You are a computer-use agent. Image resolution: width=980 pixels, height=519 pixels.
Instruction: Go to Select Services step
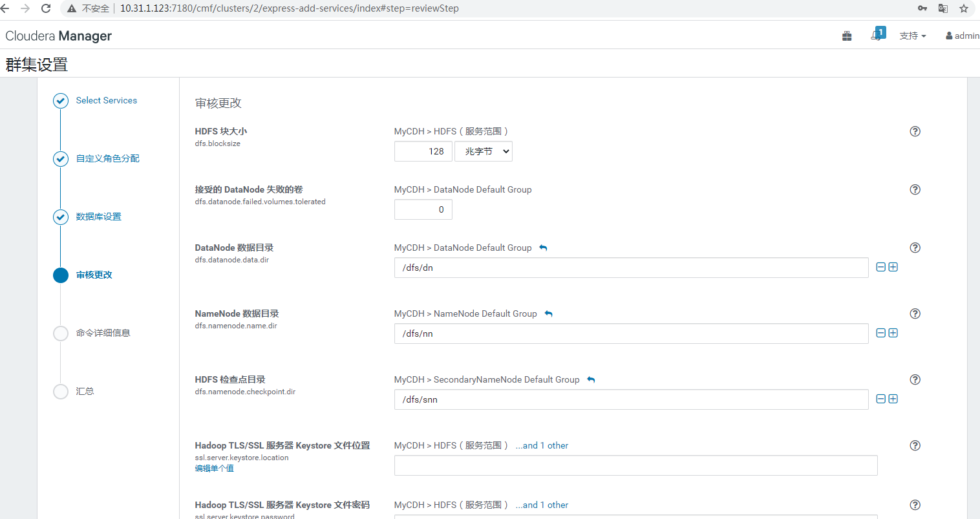[x=107, y=100]
